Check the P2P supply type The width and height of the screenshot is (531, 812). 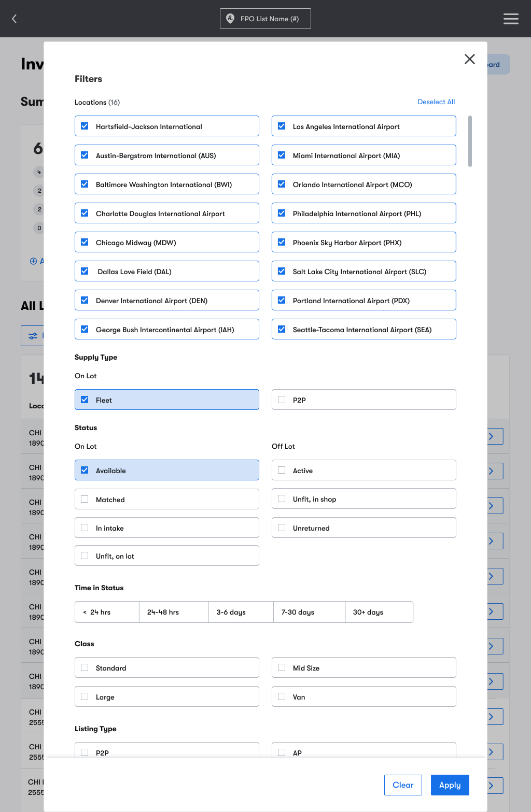(x=364, y=400)
